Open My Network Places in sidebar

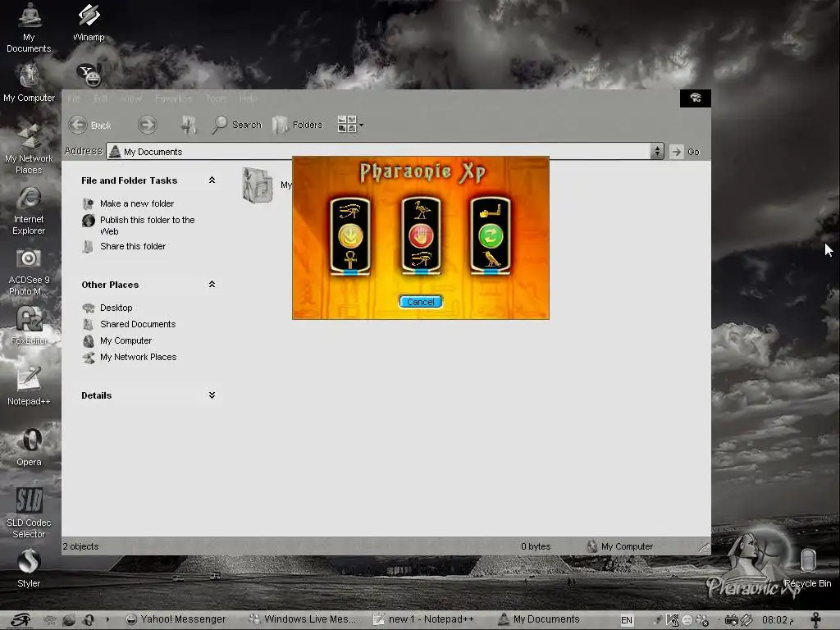click(138, 358)
